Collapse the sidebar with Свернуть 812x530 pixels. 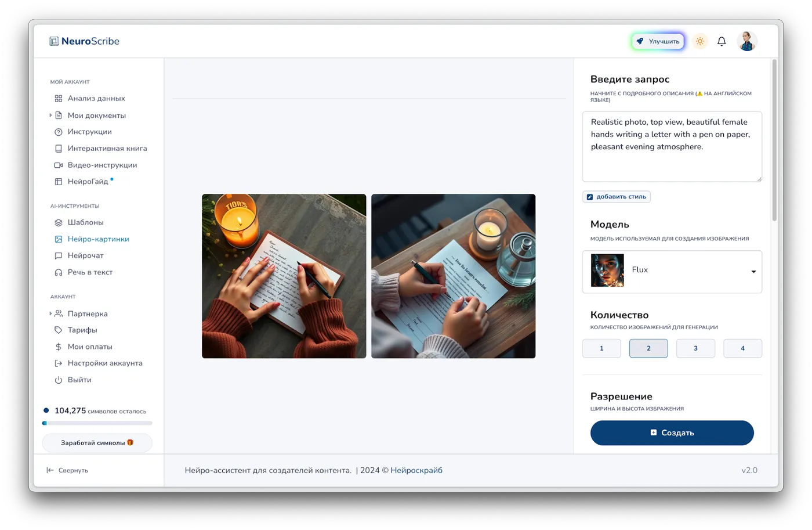click(67, 470)
